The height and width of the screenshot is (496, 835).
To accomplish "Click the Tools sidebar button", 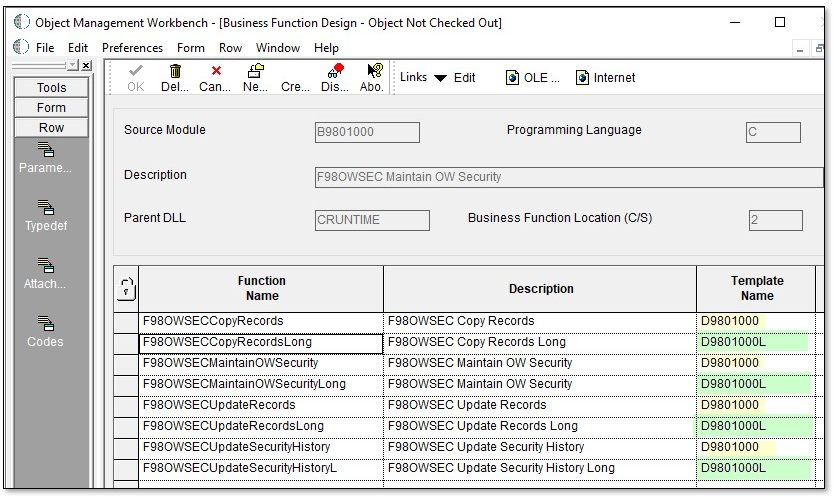I will (51, 88).
